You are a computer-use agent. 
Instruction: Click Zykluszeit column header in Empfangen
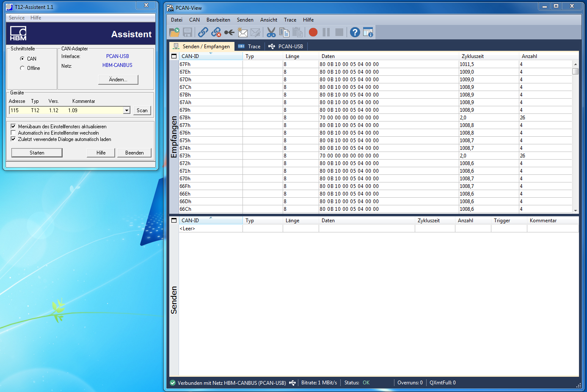489,56
